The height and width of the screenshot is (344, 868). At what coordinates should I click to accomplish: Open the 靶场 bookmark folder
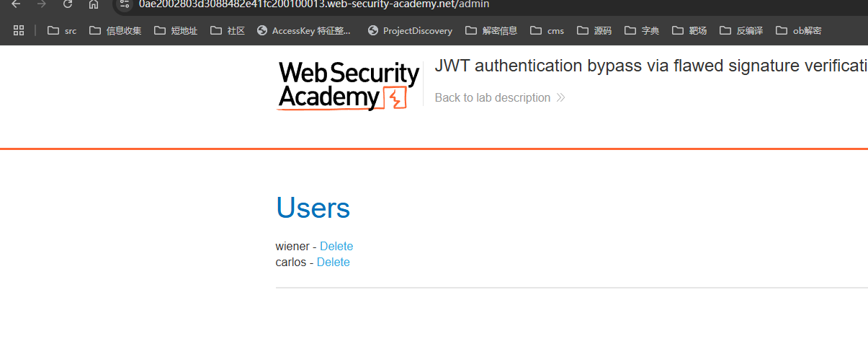coord(689,30)
